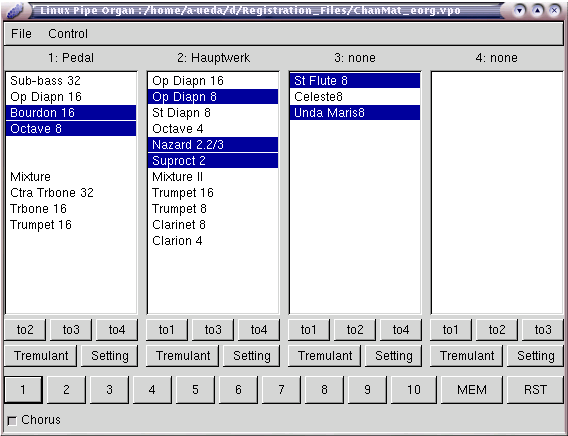This screenshot has width=568, height=436.
Task: Click the MEM memory button
Action: 472,390
